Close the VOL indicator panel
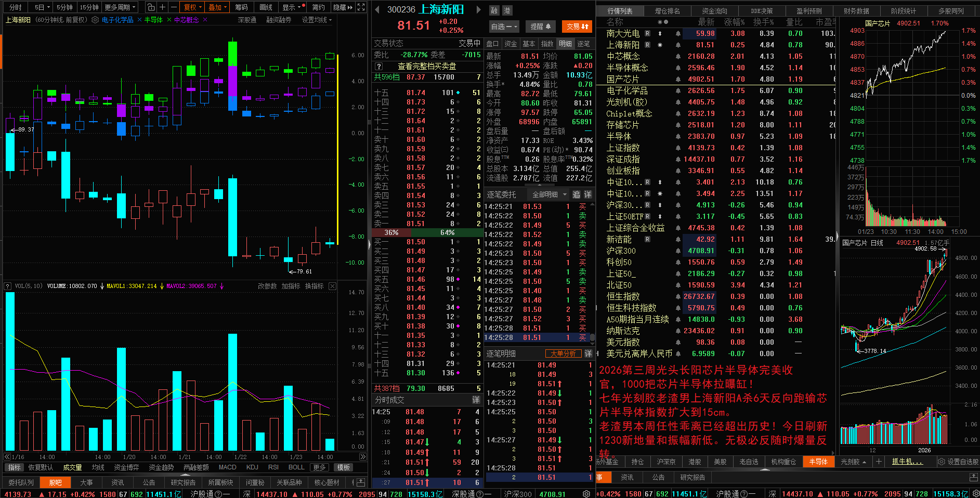The width and height of the screenshot is (980, 498). point(332,286)
